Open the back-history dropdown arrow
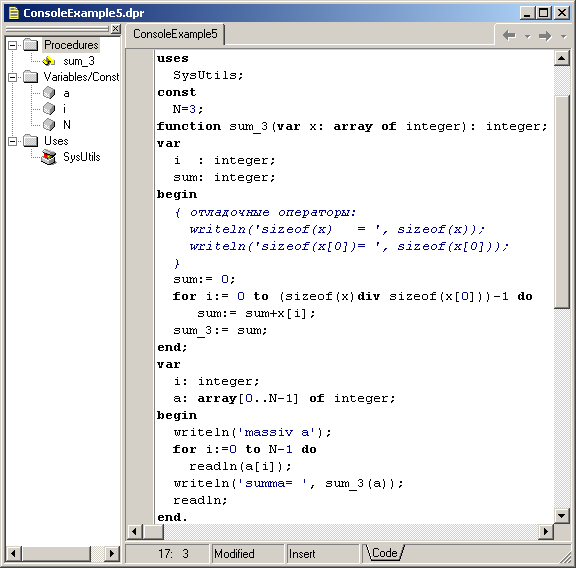 (x=528, y=36)
